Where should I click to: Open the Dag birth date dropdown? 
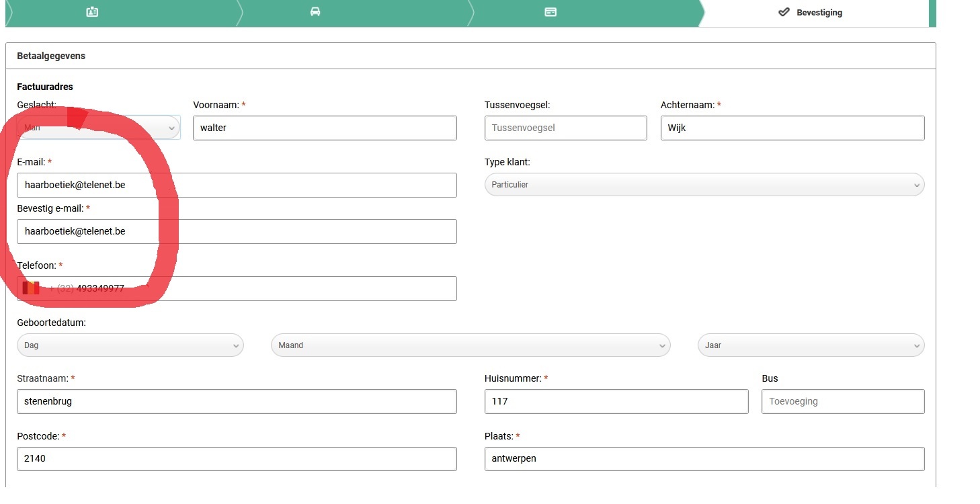pyautogui.click(x=130, y=345)
